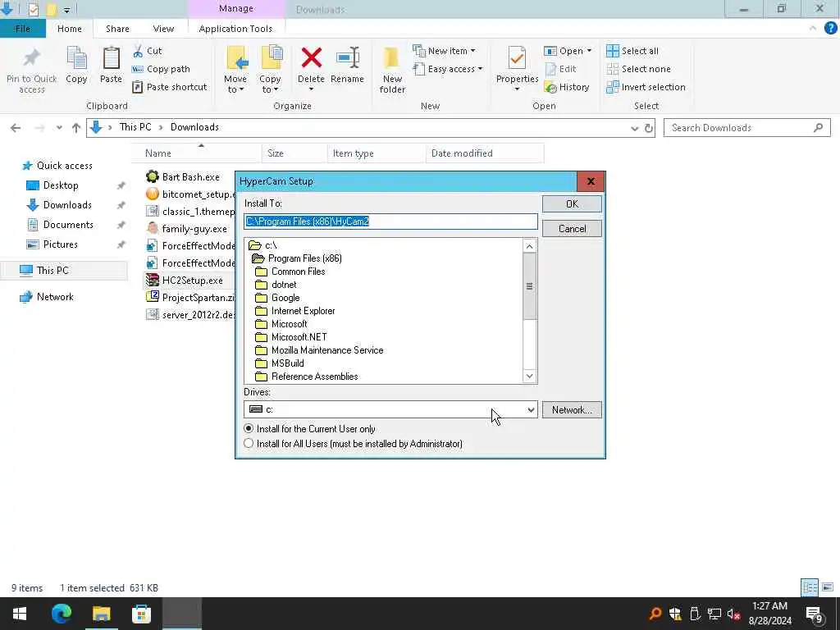Image resolution: width=840 pixels, height=630 pixels.
Task: Click the red Delete icon
Action: [x=311, y=58]
